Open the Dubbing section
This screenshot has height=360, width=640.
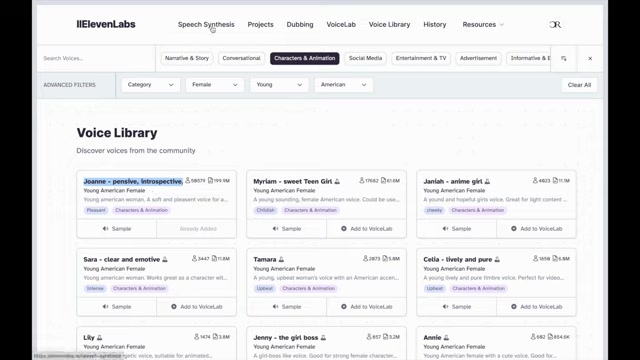[x=300, y=24]
